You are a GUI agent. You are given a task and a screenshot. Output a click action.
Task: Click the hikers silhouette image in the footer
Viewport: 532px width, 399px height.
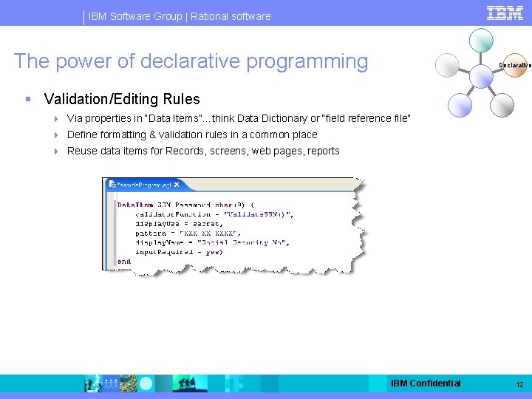tap(189, 383)
